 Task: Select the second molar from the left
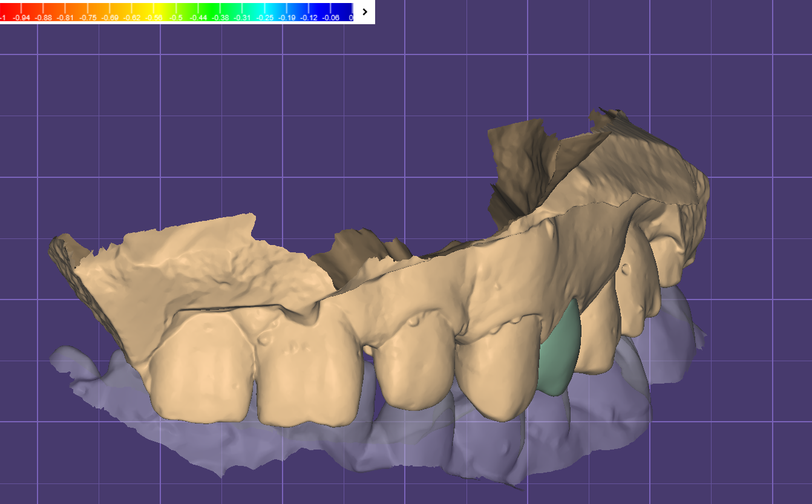click(309, 381)
